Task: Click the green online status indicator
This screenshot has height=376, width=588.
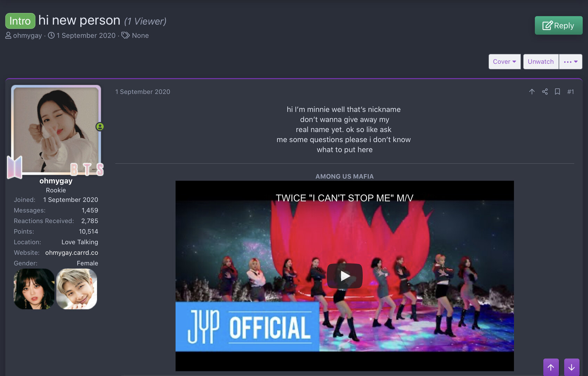Action: [x=100, y=127]
